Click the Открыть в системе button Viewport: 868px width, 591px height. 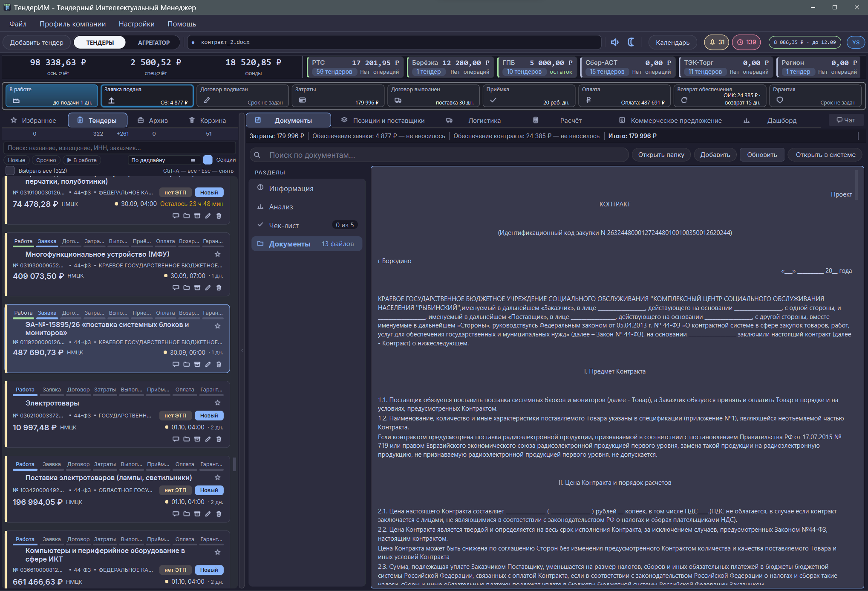click(825, 155)
